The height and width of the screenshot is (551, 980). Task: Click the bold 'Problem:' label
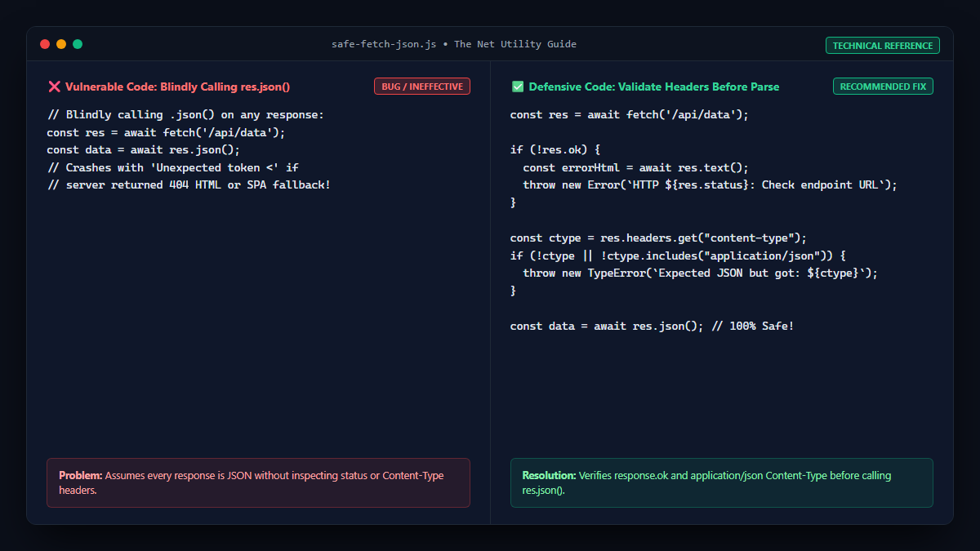(81, 475)
